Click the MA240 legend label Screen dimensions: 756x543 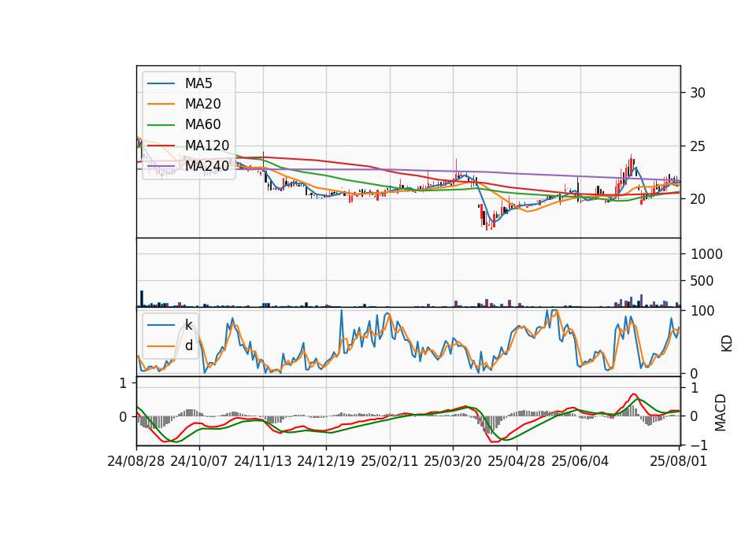tap(207, 166)
